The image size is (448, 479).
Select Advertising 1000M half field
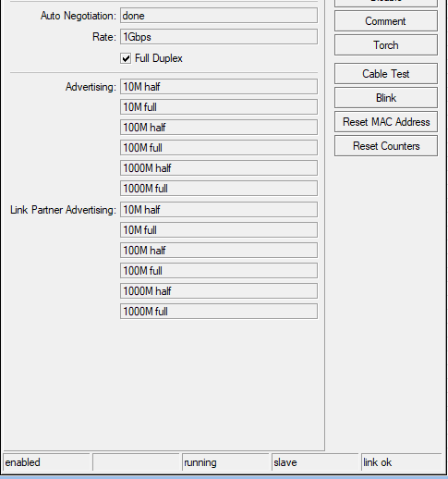(219, 168)
